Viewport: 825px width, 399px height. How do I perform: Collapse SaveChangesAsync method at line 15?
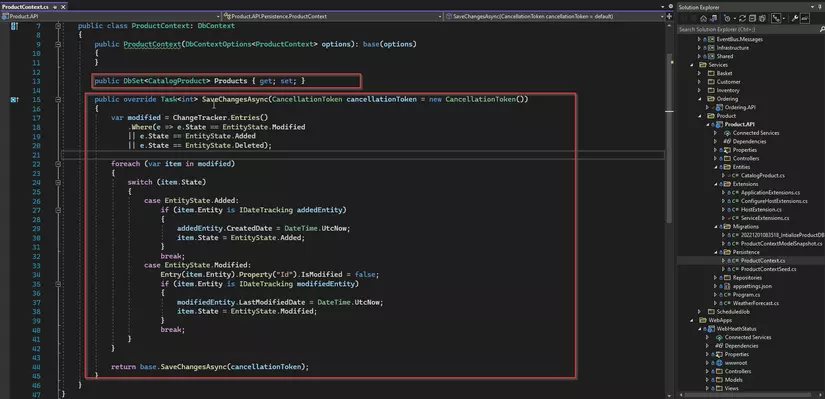pos(58,99)
